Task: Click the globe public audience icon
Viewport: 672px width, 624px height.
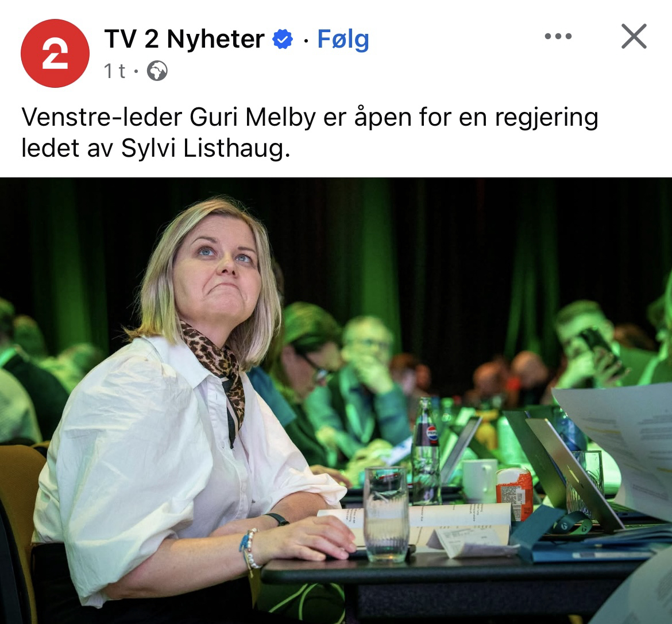Action: pos(157,71)
